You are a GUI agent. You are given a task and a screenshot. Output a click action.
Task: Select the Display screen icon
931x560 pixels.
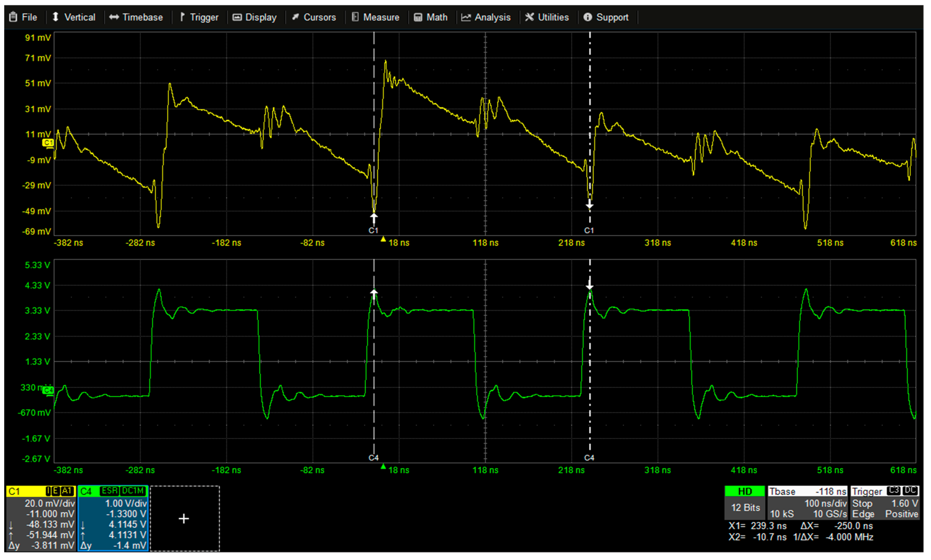click(x=237, y=17)
